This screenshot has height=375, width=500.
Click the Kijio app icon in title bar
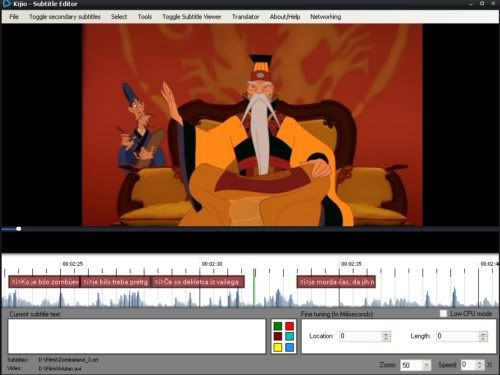point(6,4)
